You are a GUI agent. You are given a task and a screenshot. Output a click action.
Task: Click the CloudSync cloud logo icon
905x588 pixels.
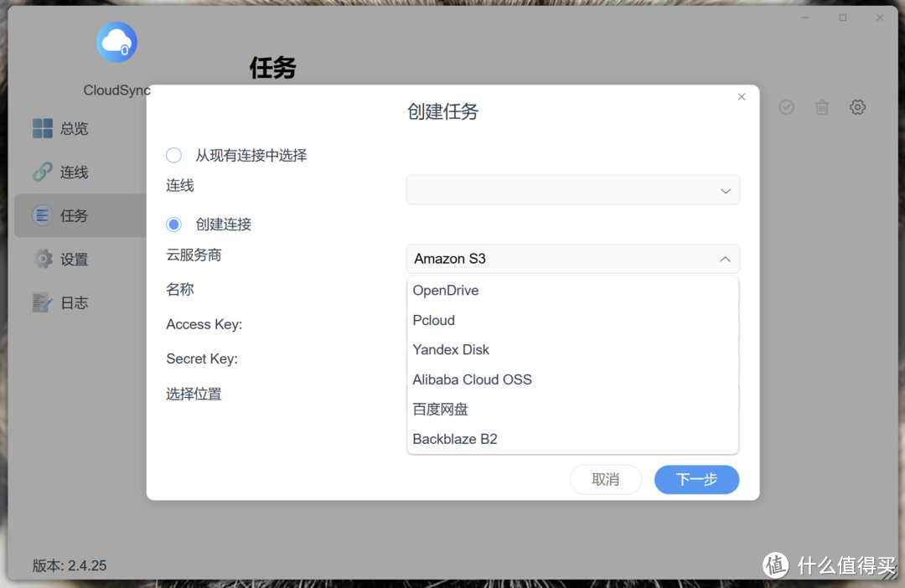coord(116,42)
